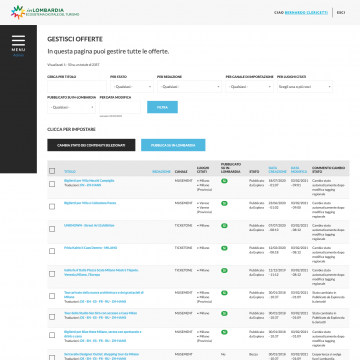
Task: Sort table by Titolo column
Action: (70, 172)
